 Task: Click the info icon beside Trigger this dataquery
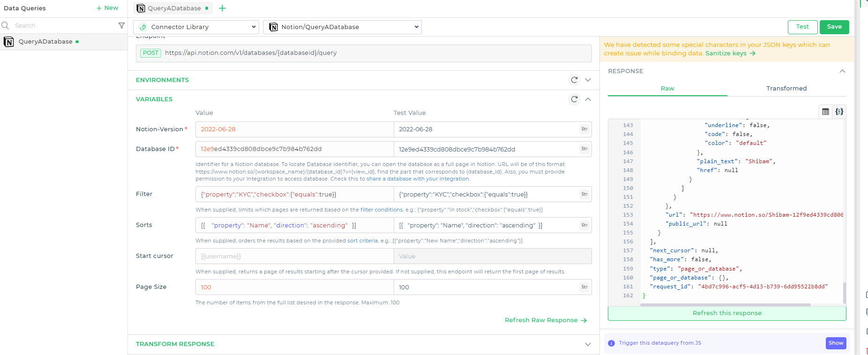click(611, 343)
